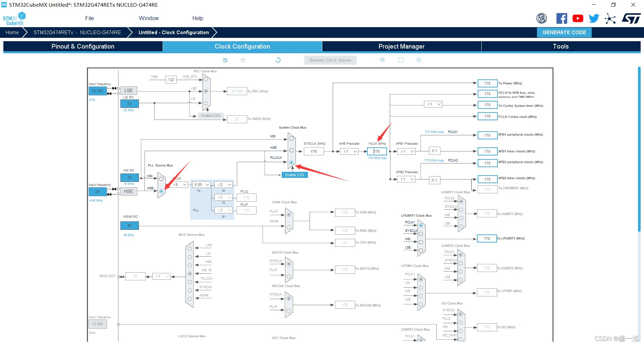Click the fit-to-window frame icon
644x345 pixels.
click(401, 60)
